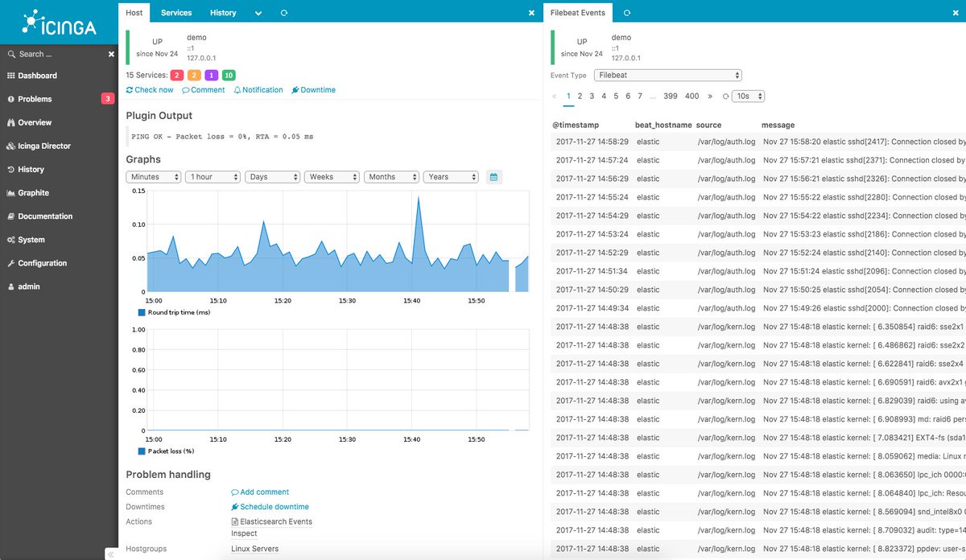Go to events page 2
Viewport: 966px width, 560px height.
580,96
